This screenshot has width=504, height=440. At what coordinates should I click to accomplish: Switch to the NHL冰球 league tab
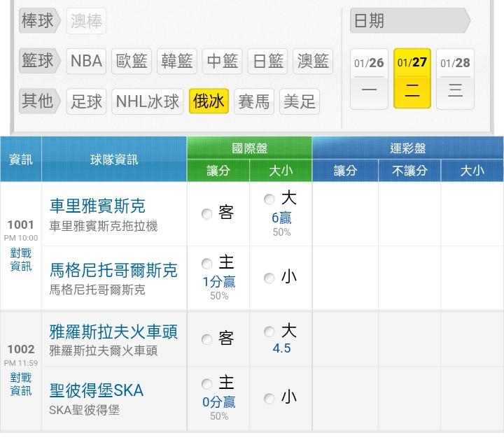click(x=148, y=101)
